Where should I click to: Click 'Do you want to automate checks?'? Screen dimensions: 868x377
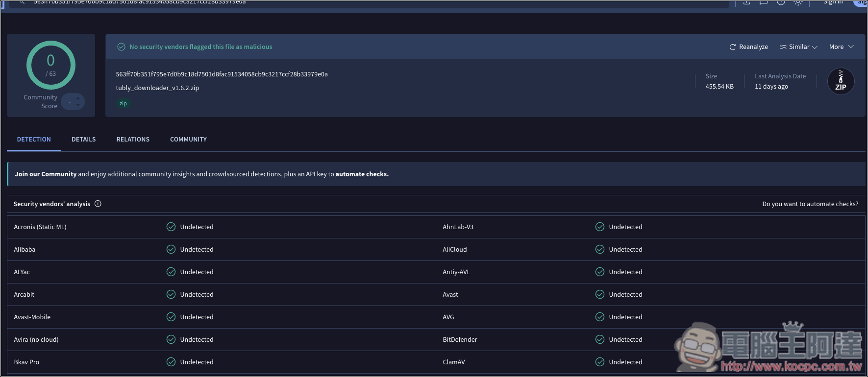(810, 204)
